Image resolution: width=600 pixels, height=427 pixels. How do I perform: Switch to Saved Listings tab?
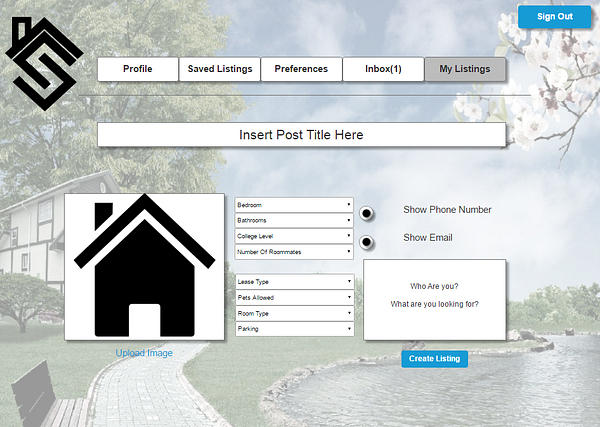tap(220, 69)
